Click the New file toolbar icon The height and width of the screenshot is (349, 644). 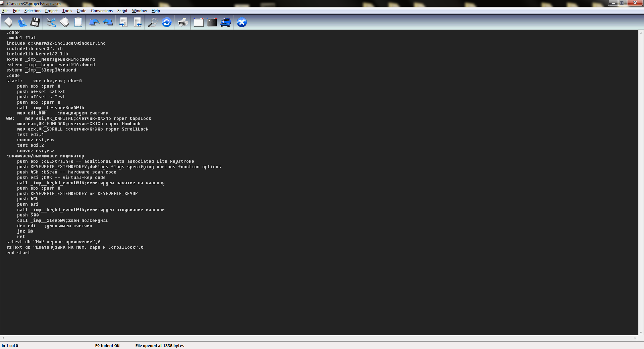(x=8, y=22)
